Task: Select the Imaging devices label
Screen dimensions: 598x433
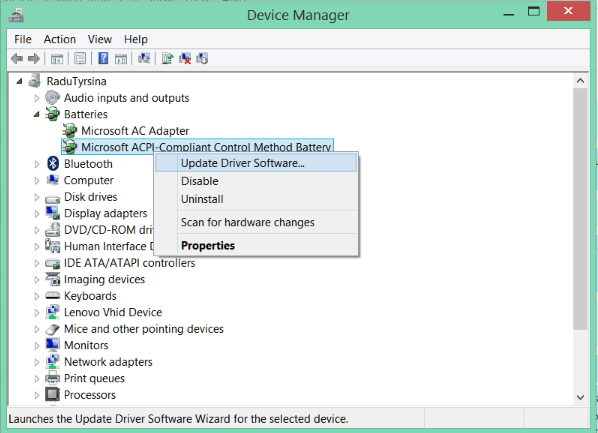Action: pyautogui.click(x=104, y=279)
